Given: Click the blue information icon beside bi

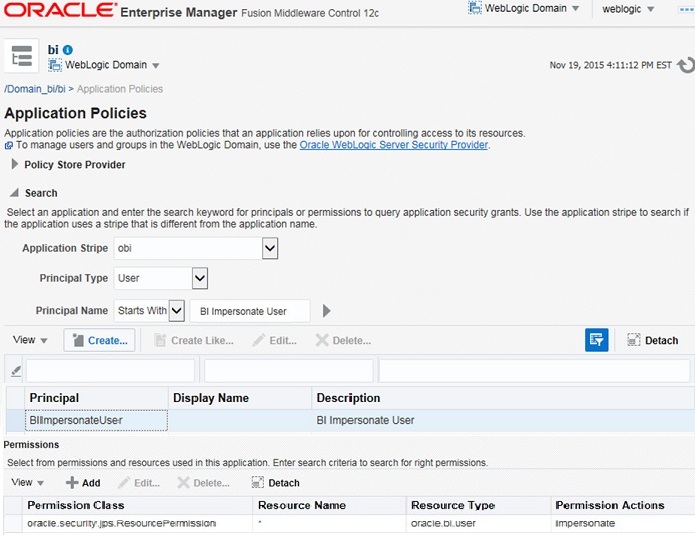Looking at the screenshot, I should coord(68,50).
